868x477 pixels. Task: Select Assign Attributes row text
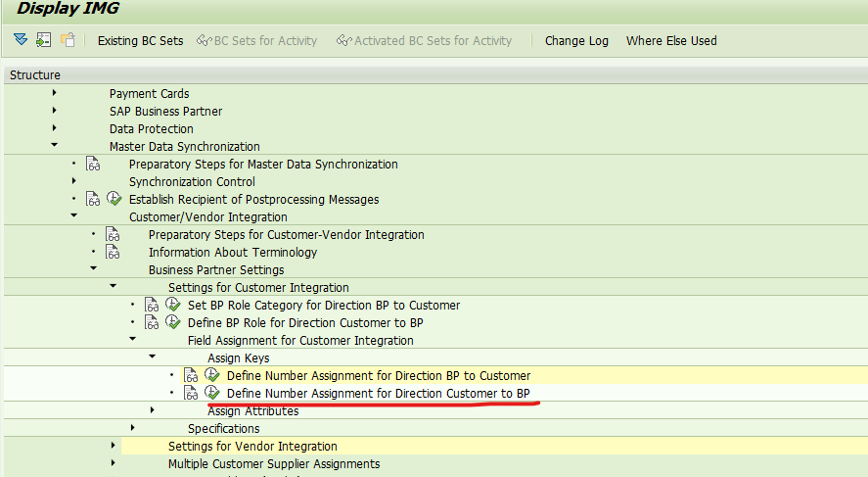253,411
